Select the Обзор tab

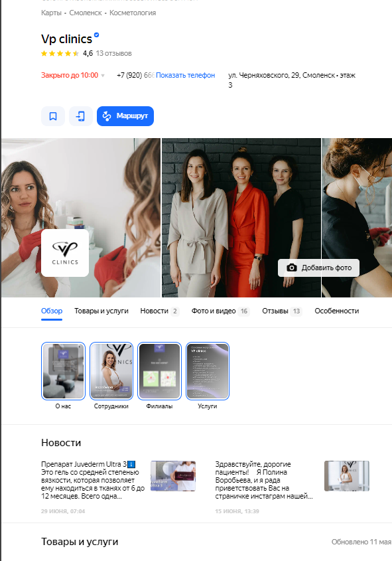52,311
